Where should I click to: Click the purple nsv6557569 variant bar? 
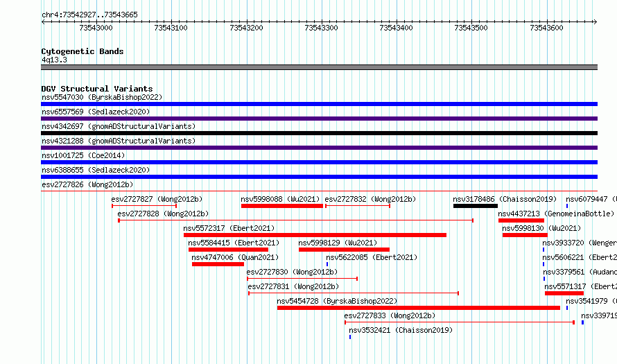(x=319, y=119)
